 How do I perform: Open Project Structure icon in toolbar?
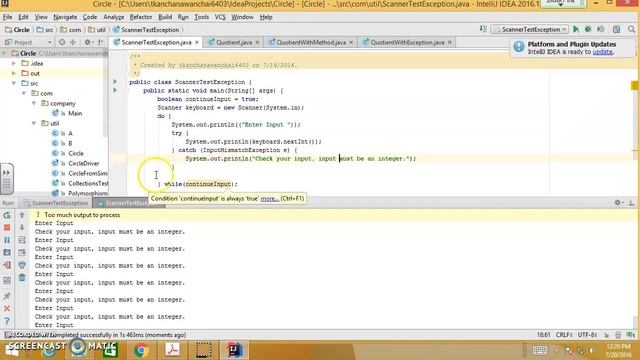tap(616, 29)
